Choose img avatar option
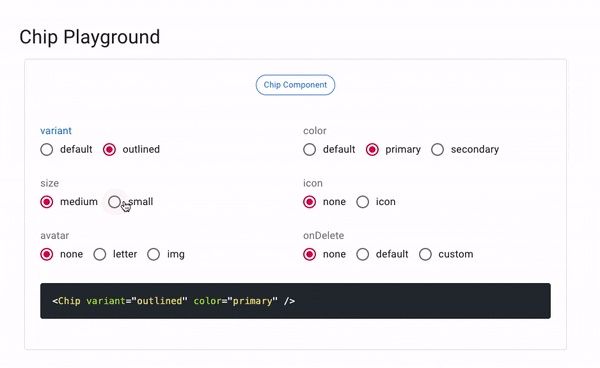Image resolution: width=600 pixels, height=368 pixels. [x=153, y=254]
